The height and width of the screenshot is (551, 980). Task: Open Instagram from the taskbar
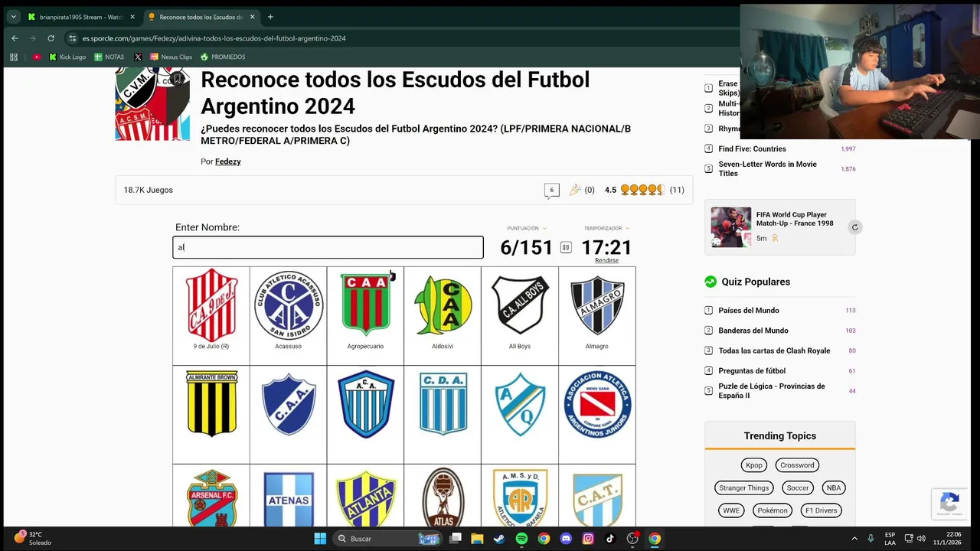point(588,538)
